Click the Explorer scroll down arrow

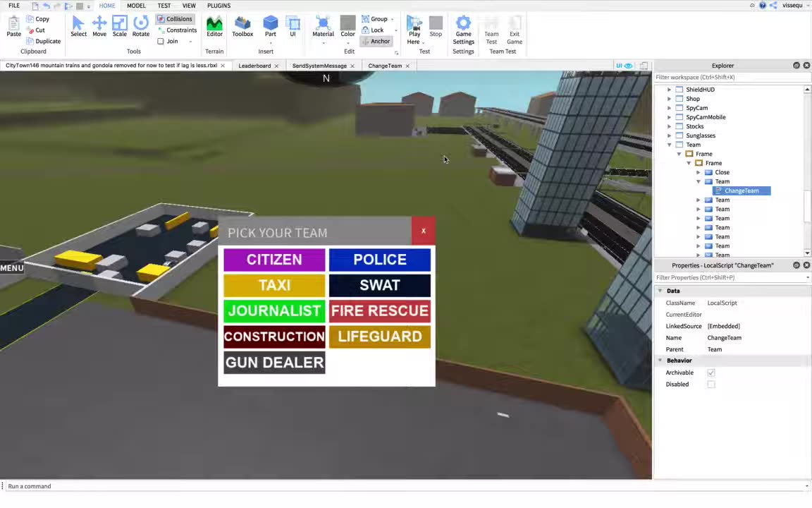pos(807,253)
